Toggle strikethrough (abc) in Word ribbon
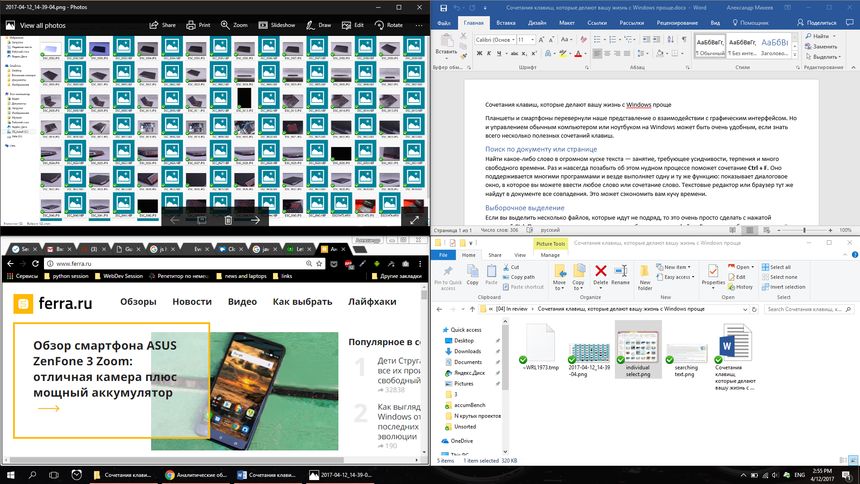The image size is (860, 484). coord(514,54)
